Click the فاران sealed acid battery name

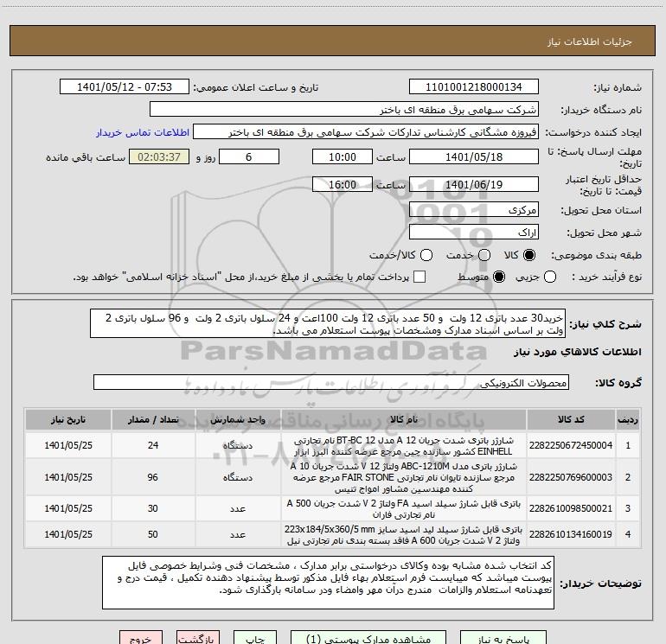point(404,508)
